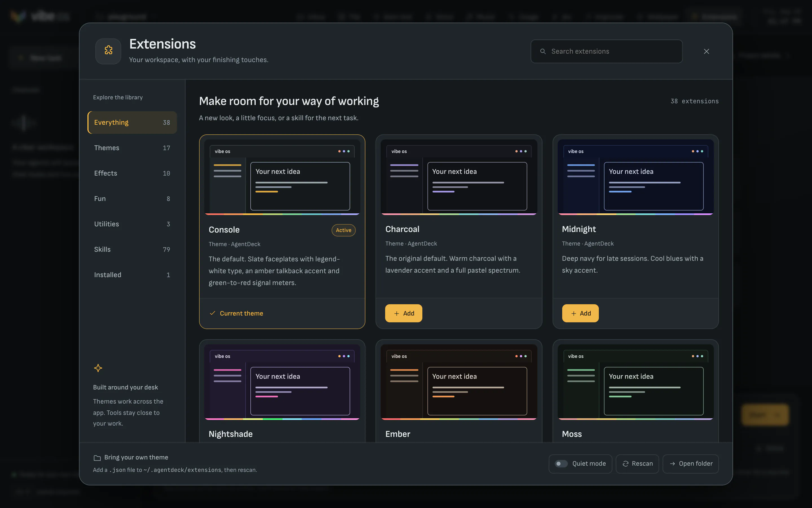Add the Charcoal theme
The height and width of the screenshot is (508, 812).
point(404,313)
